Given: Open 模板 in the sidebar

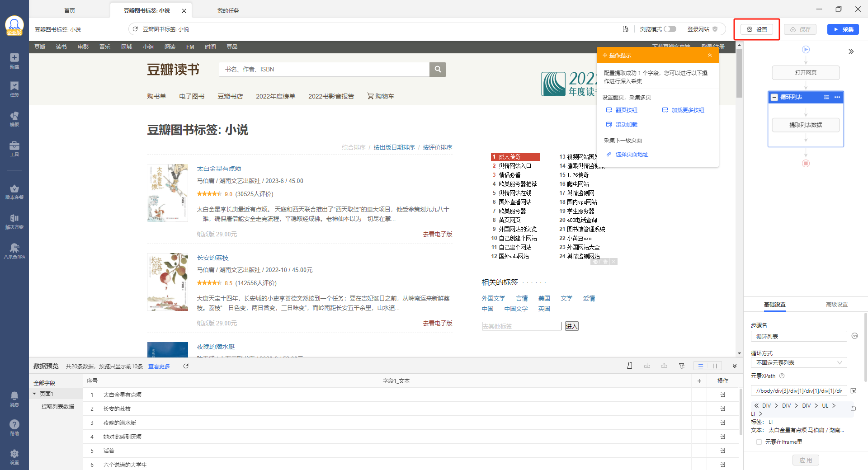Looking at the screenshot, I should pos(14,119).
